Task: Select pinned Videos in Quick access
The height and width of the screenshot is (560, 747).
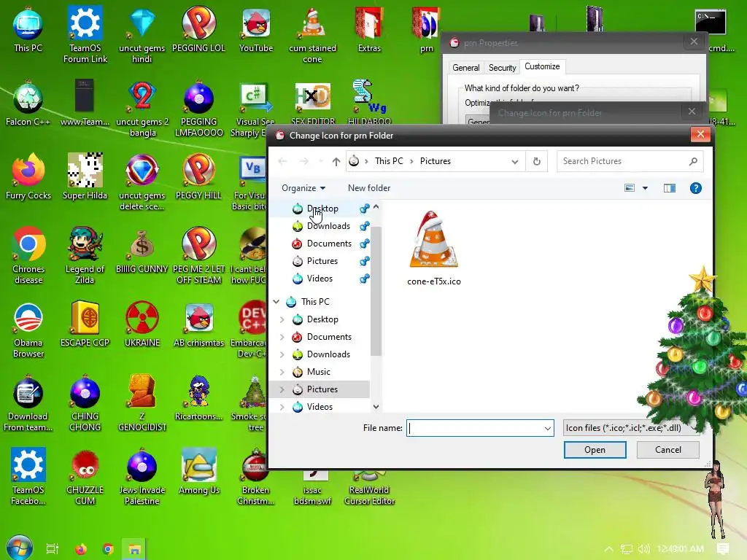Action: tap(320, 279)
